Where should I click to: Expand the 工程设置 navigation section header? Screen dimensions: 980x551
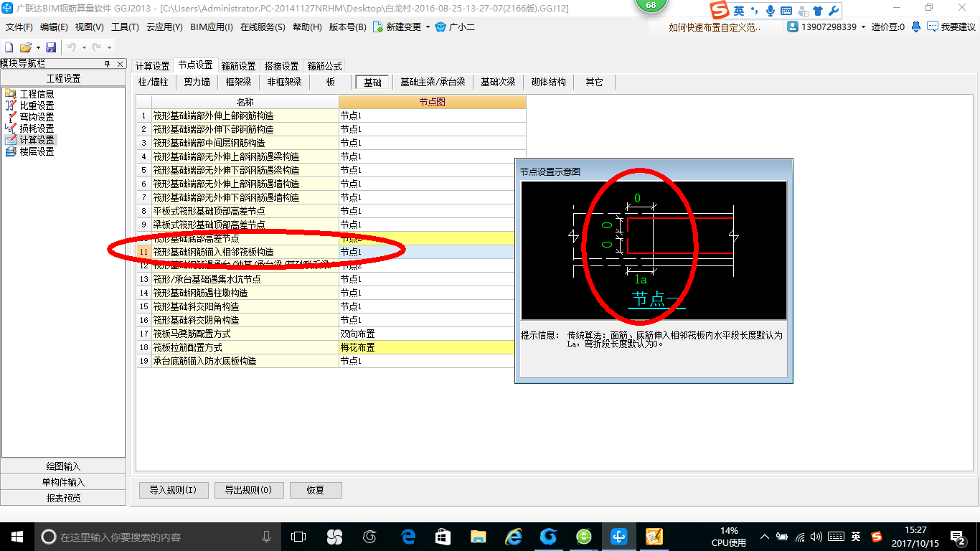pyautogui.click(x=63, y=78)
